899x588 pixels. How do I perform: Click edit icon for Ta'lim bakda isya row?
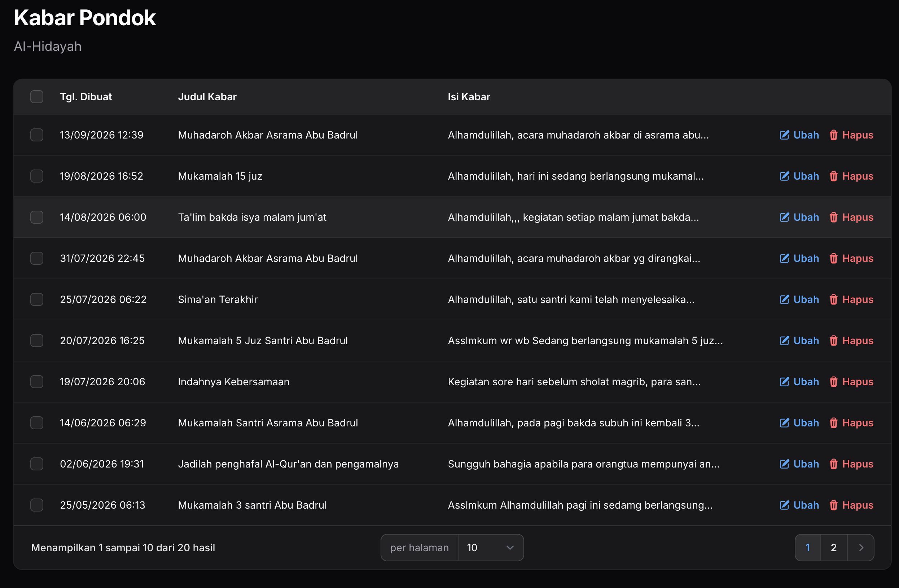click(x=784, y=217)
